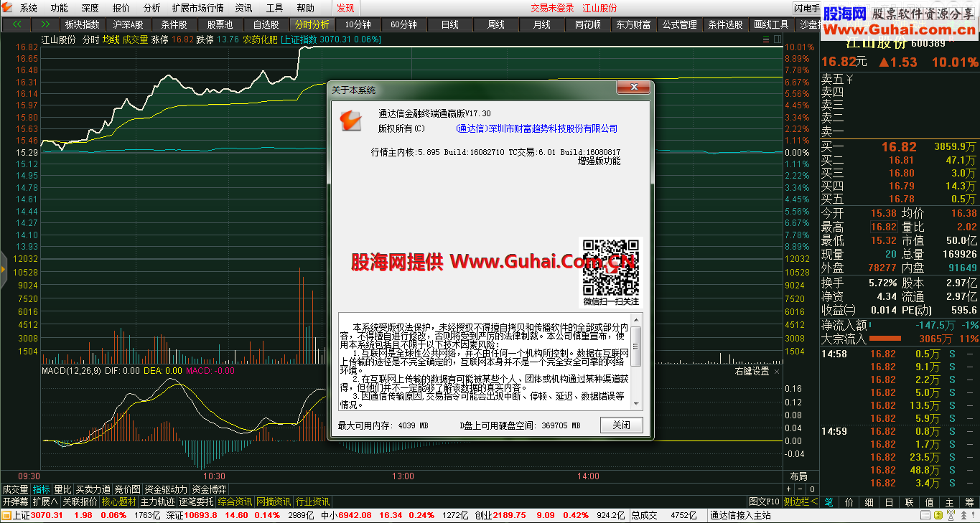Open the 系统 menu
This screenshot has width=980, height=523.
29,8
